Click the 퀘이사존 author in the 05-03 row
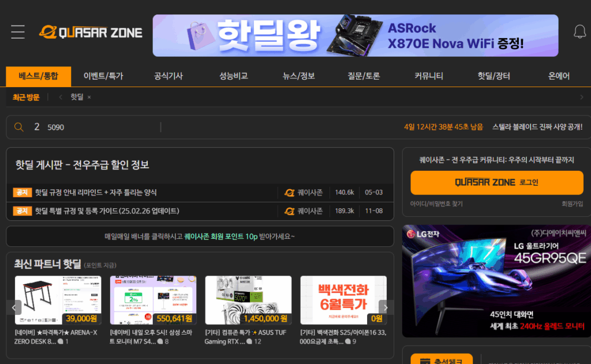 pyautogui.click(x=304, y=193)
